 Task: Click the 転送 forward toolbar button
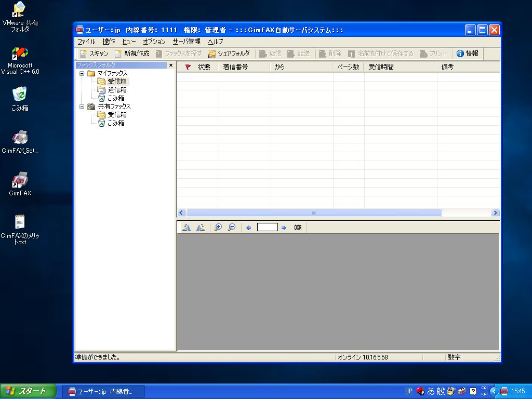click(x=299, y=54)
